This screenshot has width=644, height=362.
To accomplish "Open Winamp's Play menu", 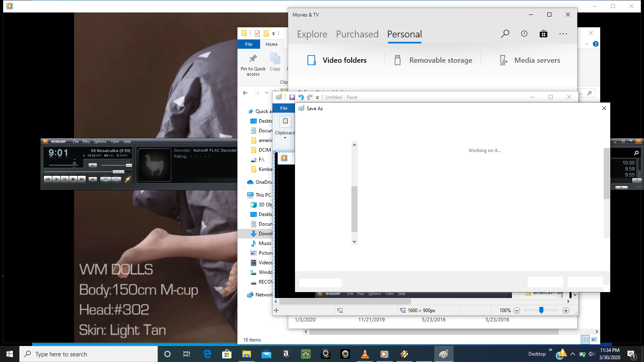I will [x=86, y=142].
